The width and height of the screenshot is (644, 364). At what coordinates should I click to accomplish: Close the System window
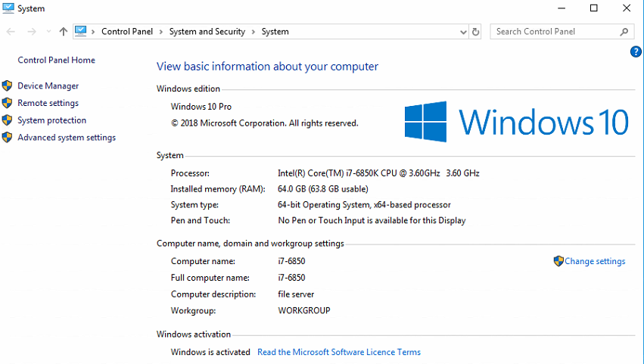627,8
